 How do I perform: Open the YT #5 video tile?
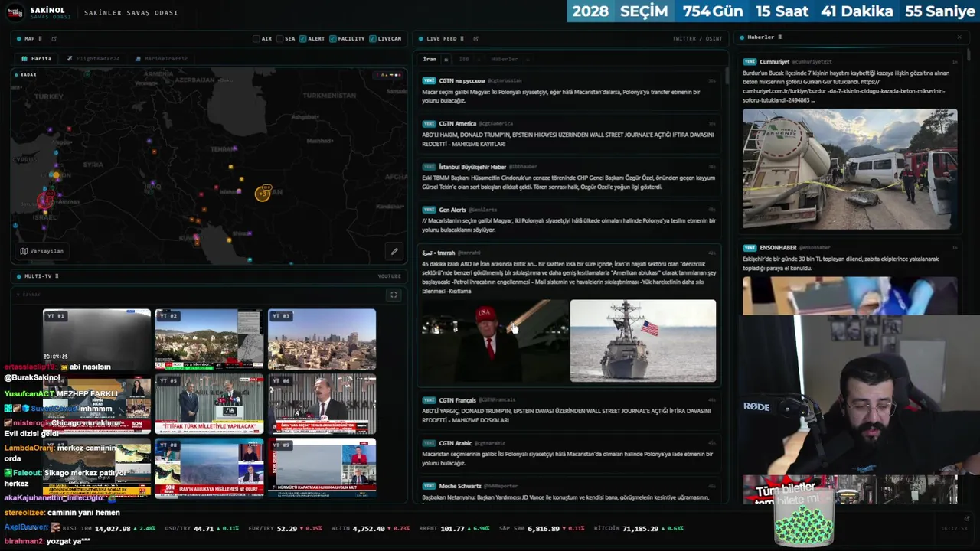click(209, 404)
